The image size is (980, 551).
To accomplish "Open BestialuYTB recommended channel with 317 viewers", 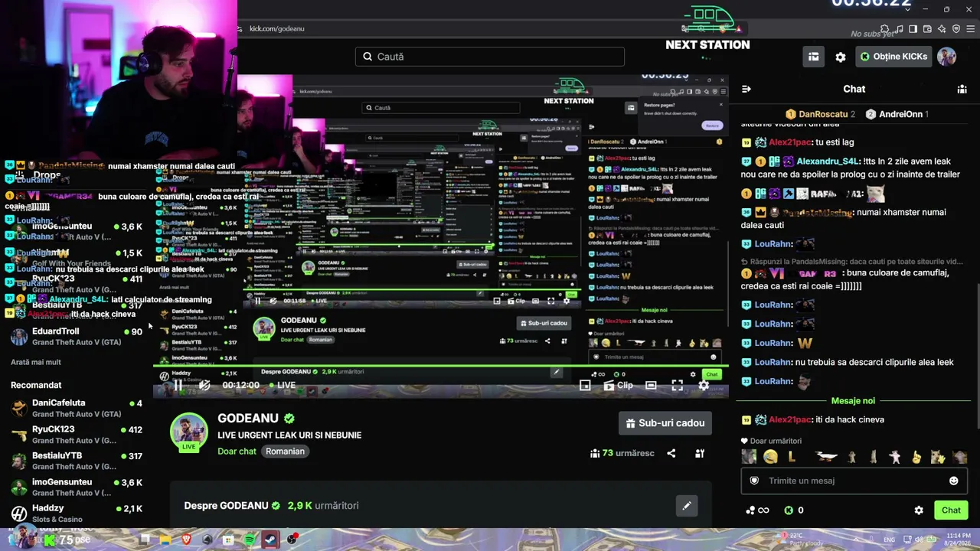I will point(77,461).
